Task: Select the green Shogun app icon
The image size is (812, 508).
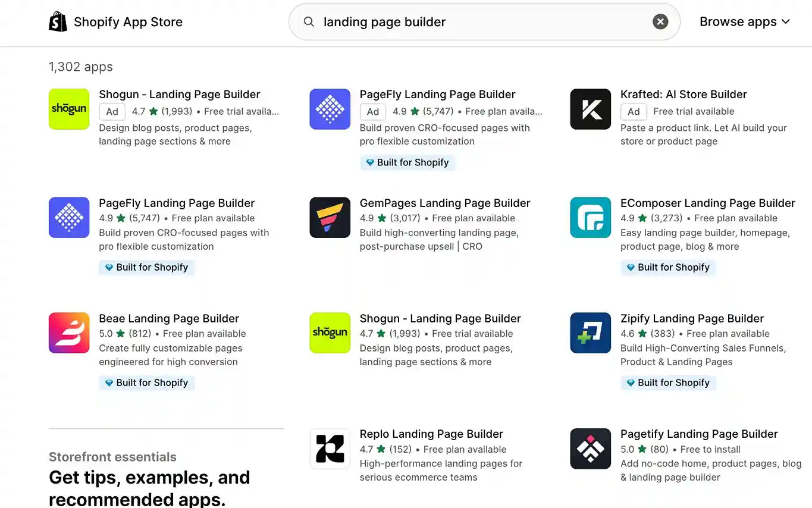Action: [x=69, y=109]
